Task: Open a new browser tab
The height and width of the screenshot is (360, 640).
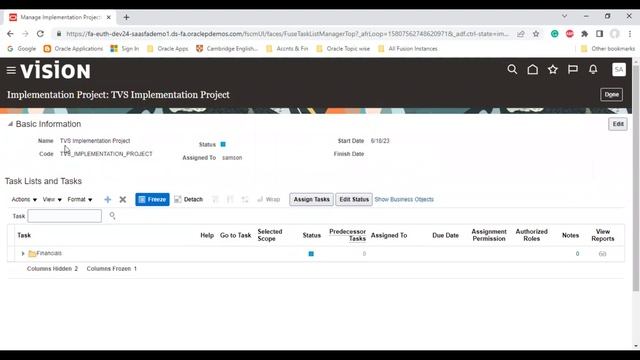Action: click(x=127, y=17)
